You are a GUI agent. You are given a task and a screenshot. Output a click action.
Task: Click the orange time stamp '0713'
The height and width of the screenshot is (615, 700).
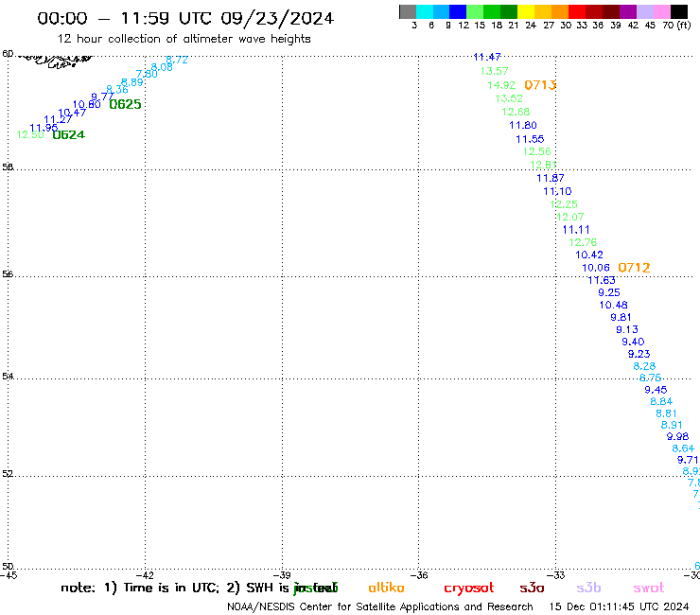tap(540, 85)
